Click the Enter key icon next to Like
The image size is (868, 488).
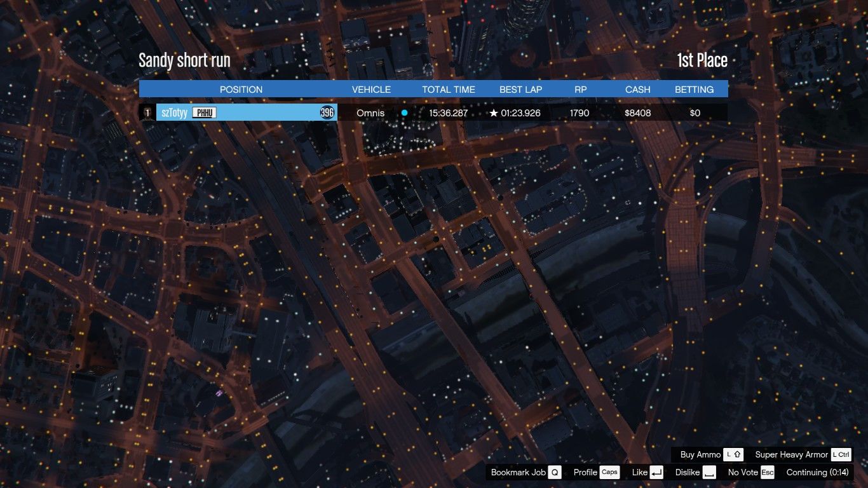pos(656,472)
